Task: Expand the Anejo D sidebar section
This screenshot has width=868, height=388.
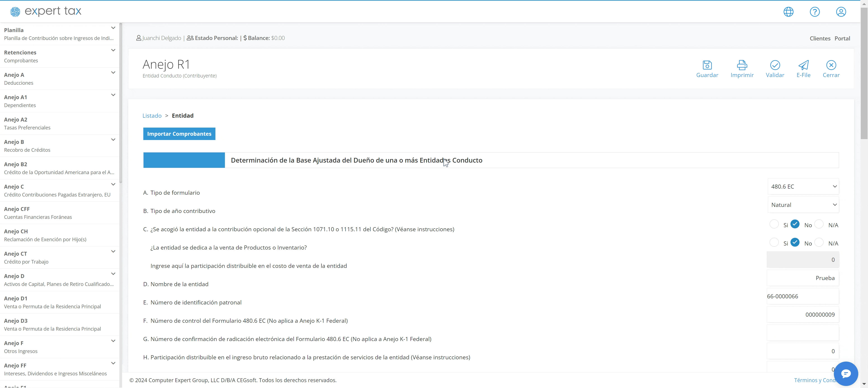Action: [113, 274]
